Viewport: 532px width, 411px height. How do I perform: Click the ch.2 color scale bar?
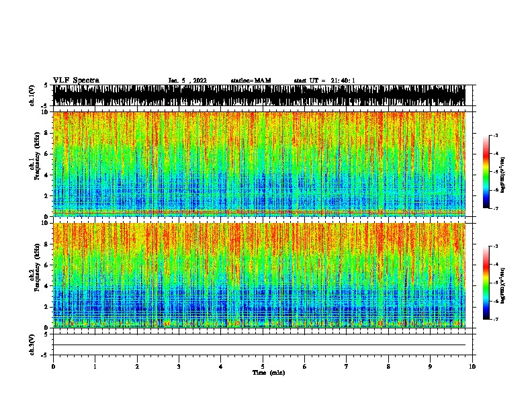pyautogui.click(x=486, y=283)
